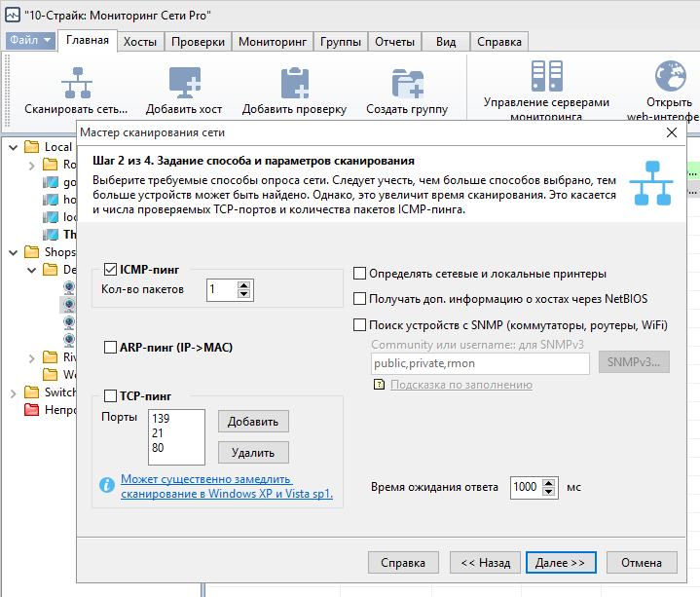The image size is (700, 597).
Task: Select the Shops folder icon in tree
Action: pos(31,252)
